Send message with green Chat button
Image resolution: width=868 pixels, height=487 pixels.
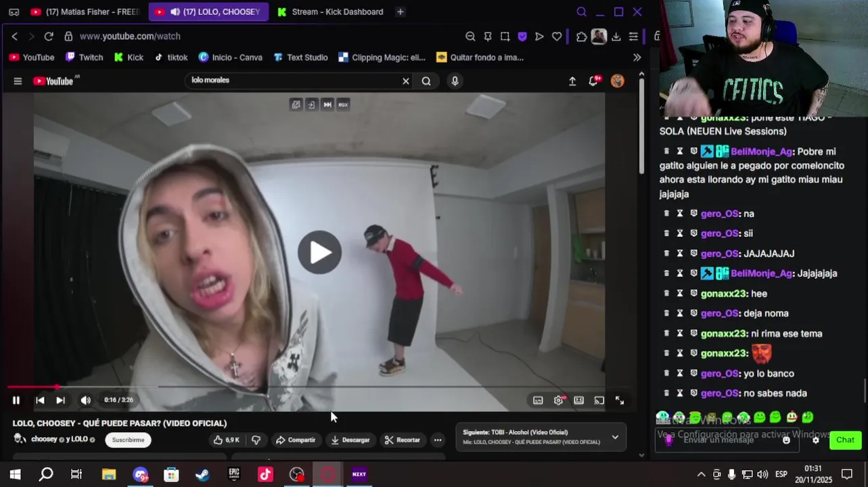tap(845, 440)
